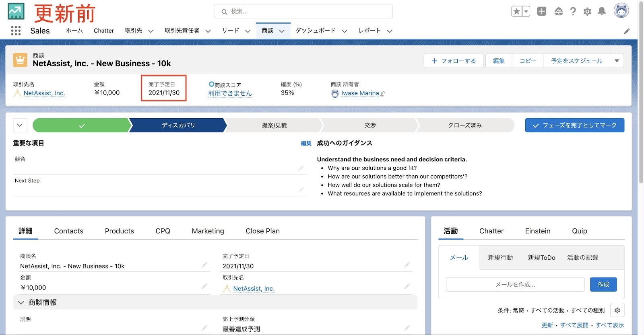The height and width of the screenshot is (335, 644).
Task: Open more record actions dropdown arrow
Action: tap(617, 61)
